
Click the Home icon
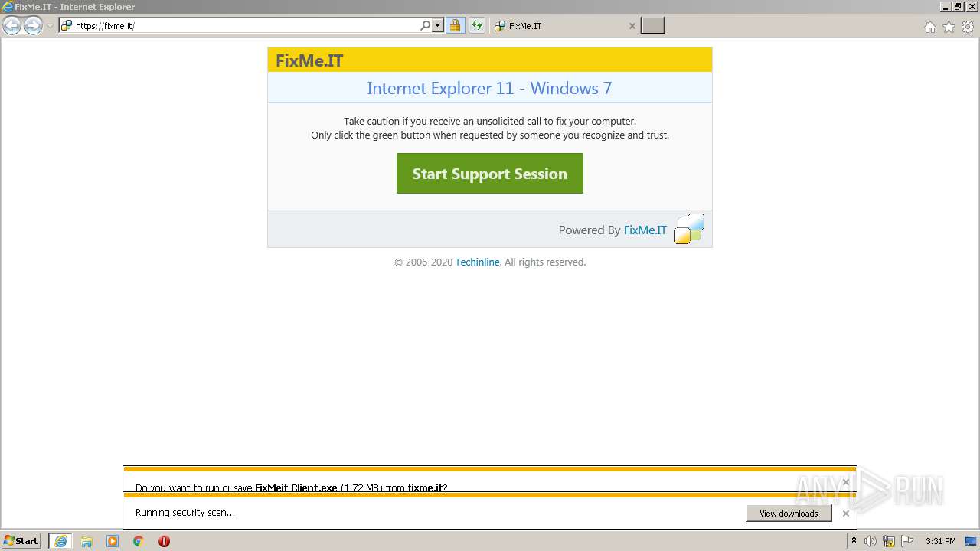(929, 27)
